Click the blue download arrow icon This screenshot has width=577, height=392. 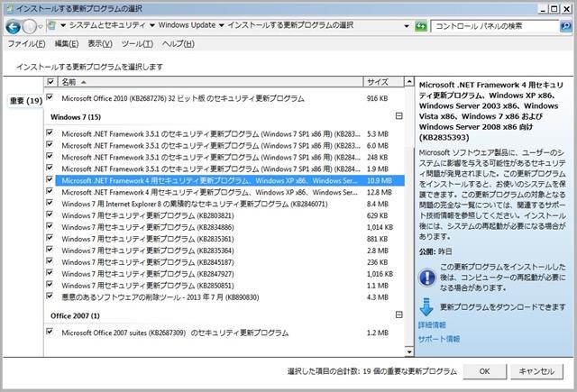(x=426, y=307)
